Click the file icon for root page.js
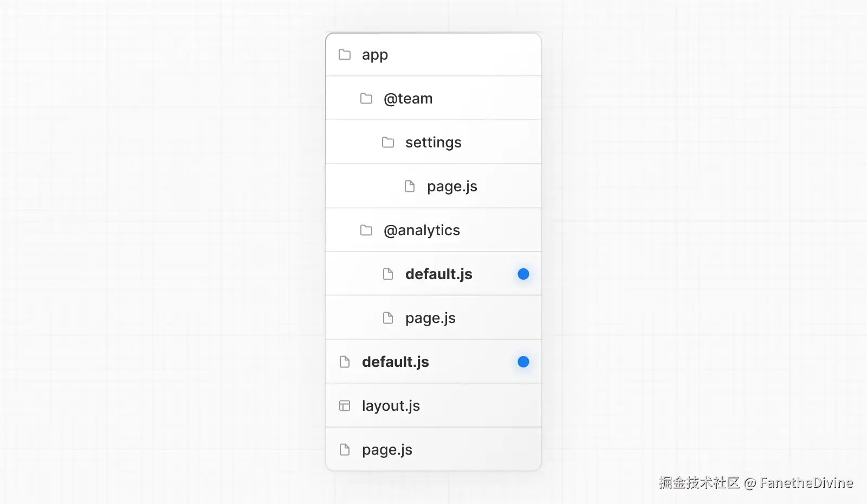This screenshot has width=867, height=504. pos(345,450)
